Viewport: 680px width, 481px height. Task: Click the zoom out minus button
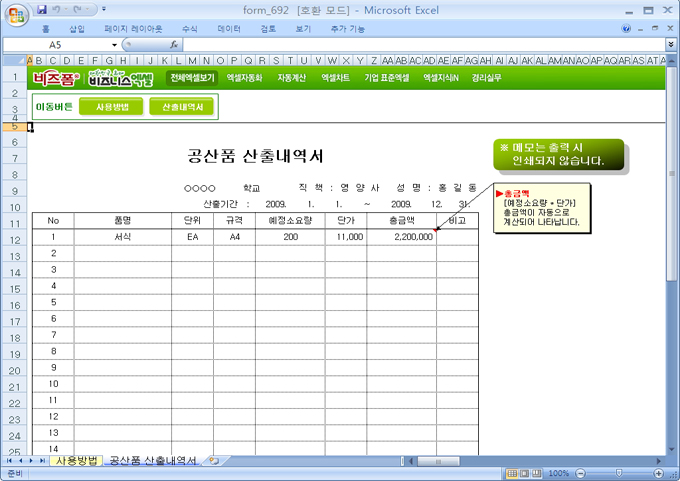click(579, 472)
